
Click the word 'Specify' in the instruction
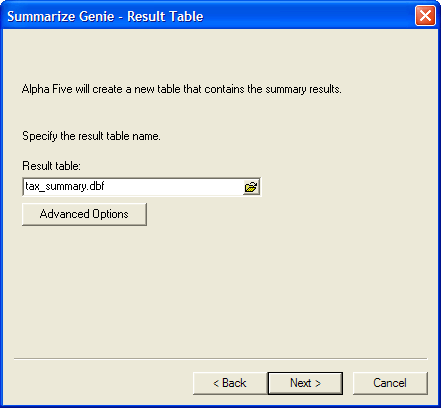click(x=40, y=136)
